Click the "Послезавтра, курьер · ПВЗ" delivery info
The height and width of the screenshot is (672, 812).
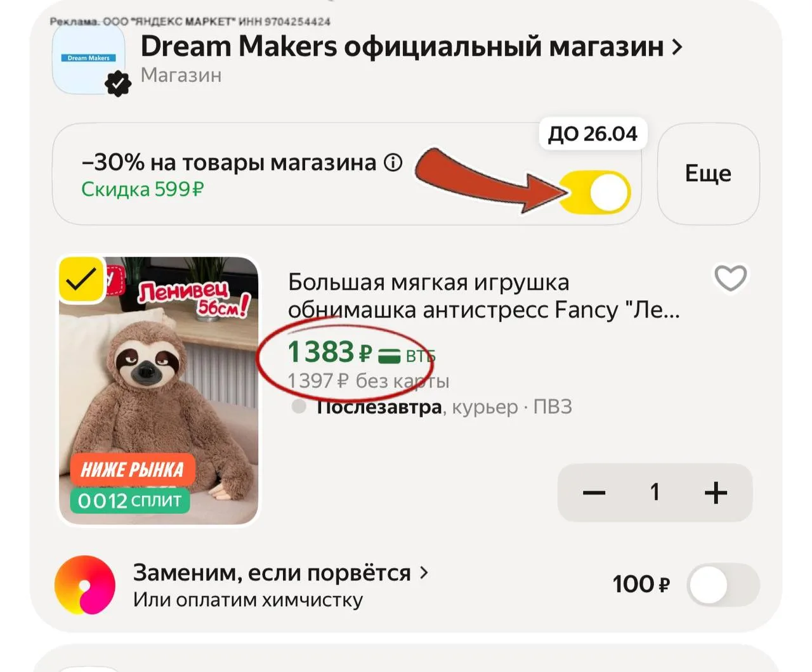pyautogui.click(x=444, y=407)
